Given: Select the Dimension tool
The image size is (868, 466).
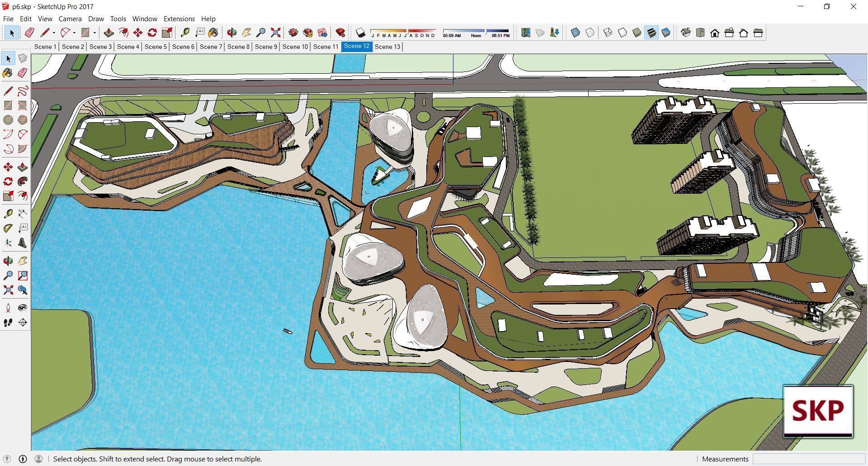Looking at the screenshot, I should pyautogui.click(x=23, y=214).
